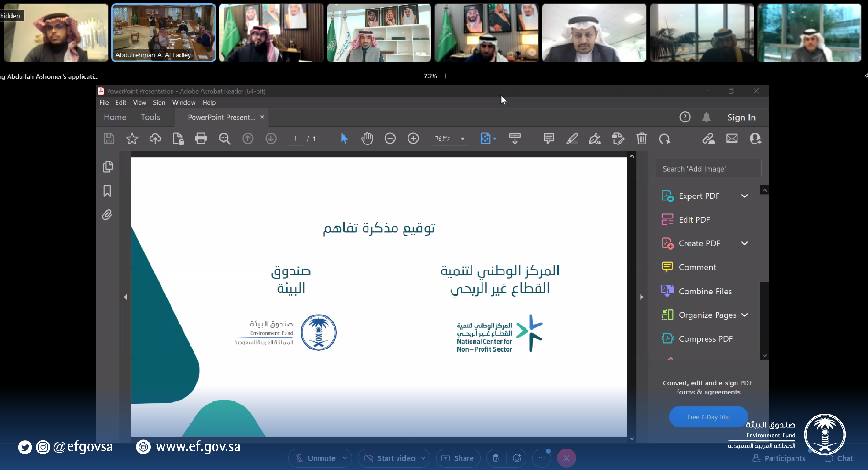This screenshot has height=470, width=868.
Task: Click the Free 7-Day Trial button
Action: 708,417
